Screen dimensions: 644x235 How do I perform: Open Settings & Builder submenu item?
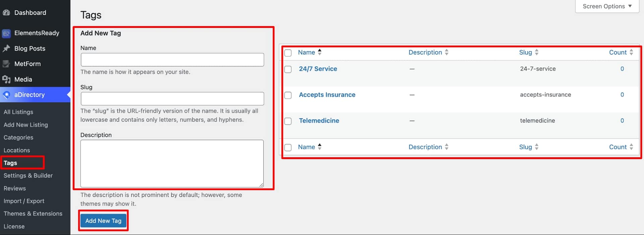click(28, 175)
